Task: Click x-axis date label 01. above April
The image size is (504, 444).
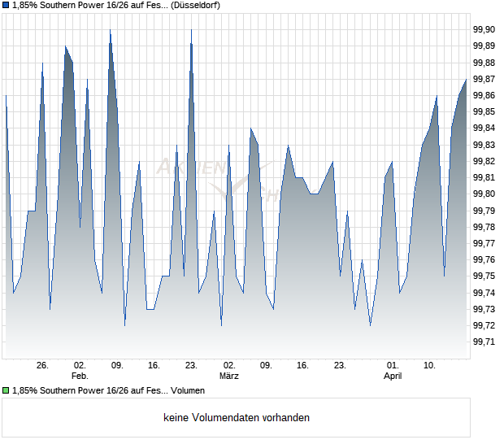Action: [x=393, y=366]
